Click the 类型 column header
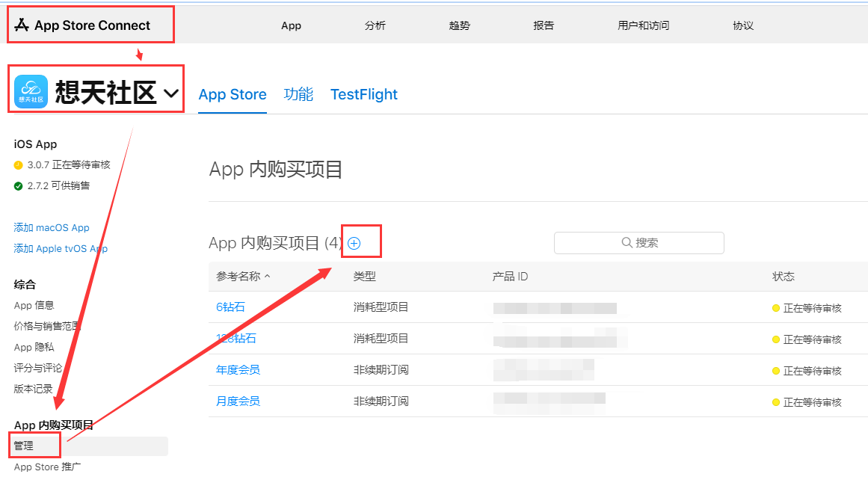 pyautogui.click(x=364, y=276)
